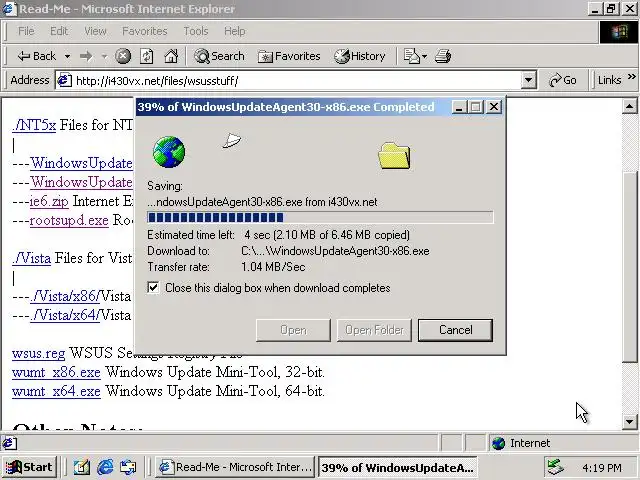Open the Tools menu
The width and height of the screenshot is (640, 480).
pos(196,31)
